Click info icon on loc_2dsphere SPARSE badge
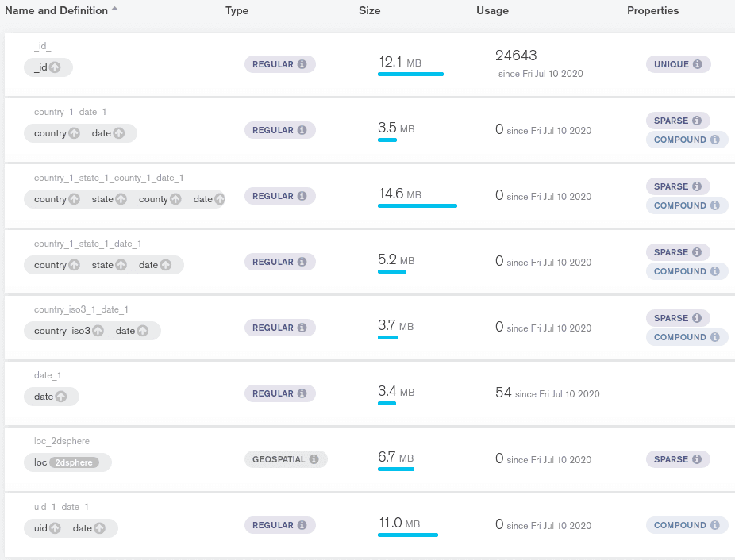This screenshot has height=560, width=735. point(696,459)
